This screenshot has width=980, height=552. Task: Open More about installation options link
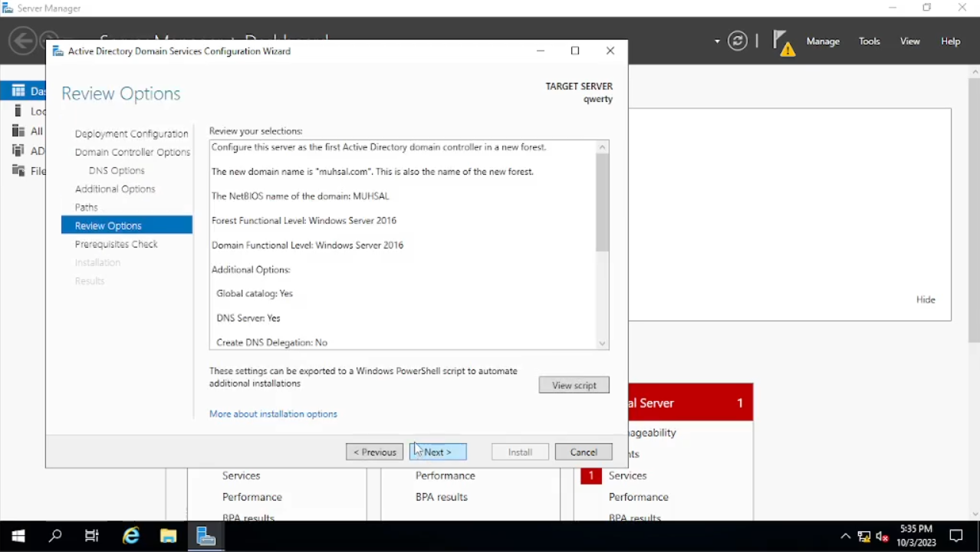[273, 414]
